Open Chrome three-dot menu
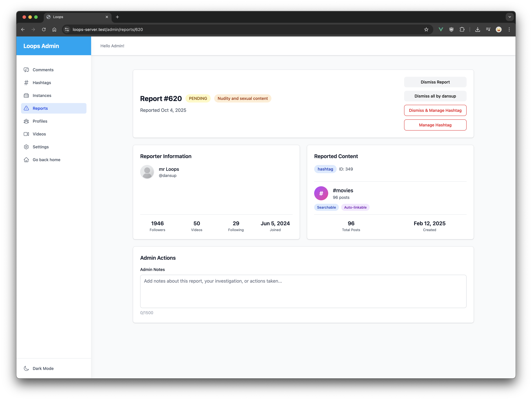 coord(509,30)
